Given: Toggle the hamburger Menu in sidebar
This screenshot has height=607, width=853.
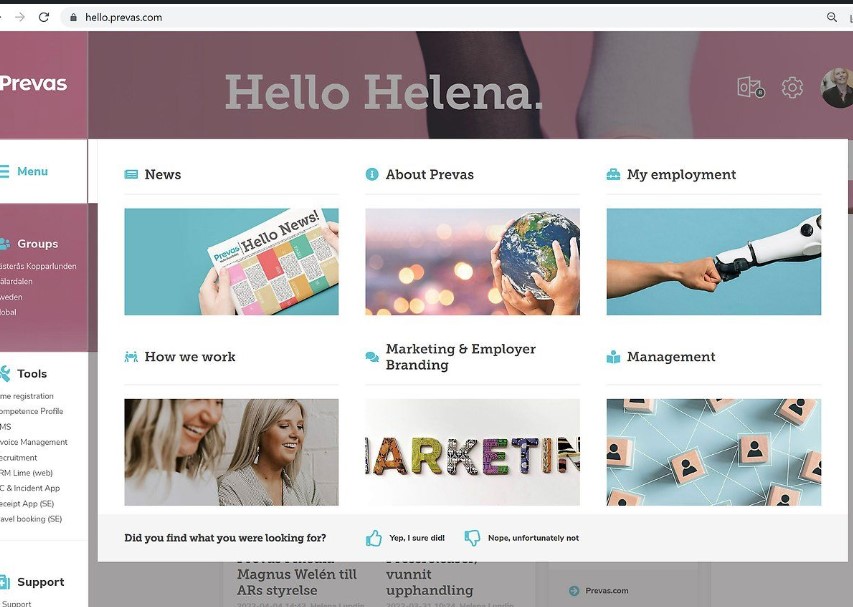Looking at the screenshot, I should 24,171.
